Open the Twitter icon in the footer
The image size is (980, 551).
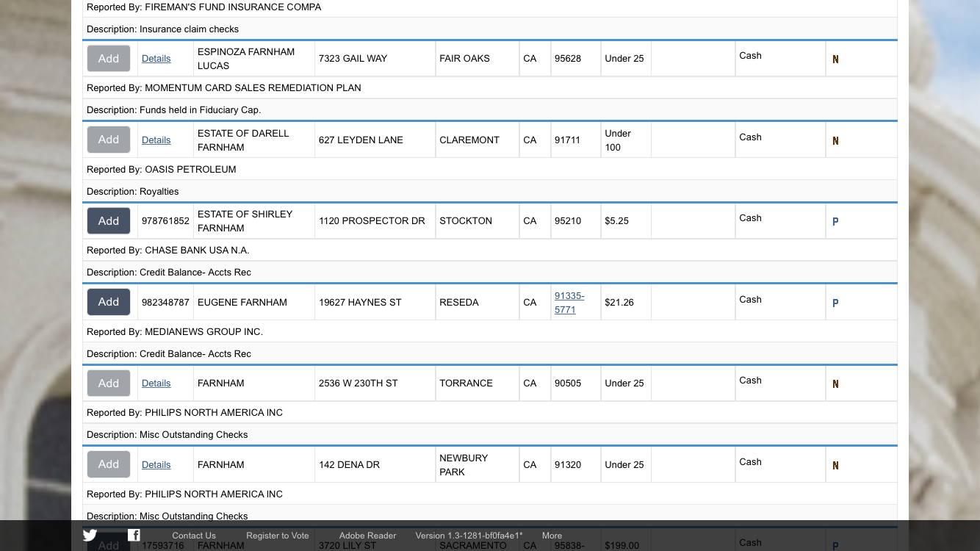(x=90, y=536)
